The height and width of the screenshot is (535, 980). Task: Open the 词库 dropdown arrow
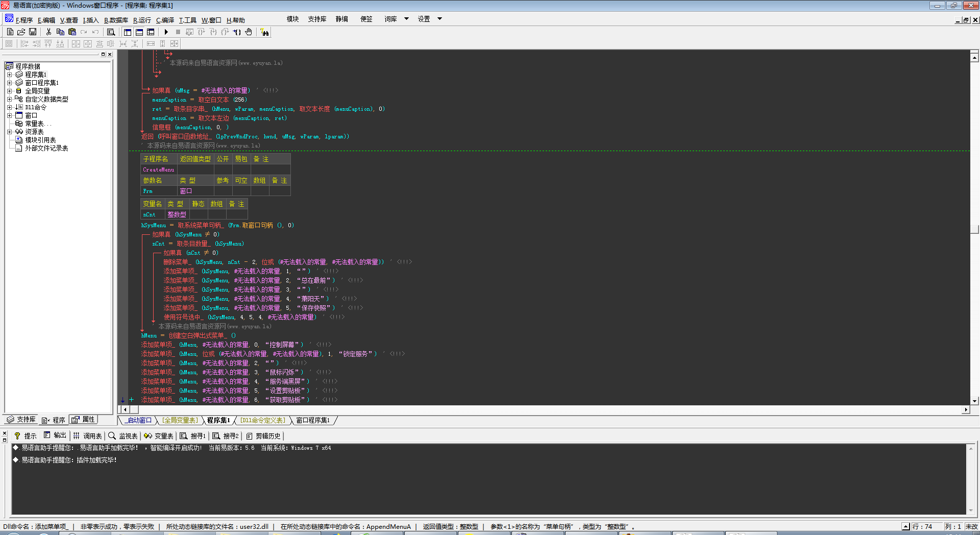click(406, 19)
